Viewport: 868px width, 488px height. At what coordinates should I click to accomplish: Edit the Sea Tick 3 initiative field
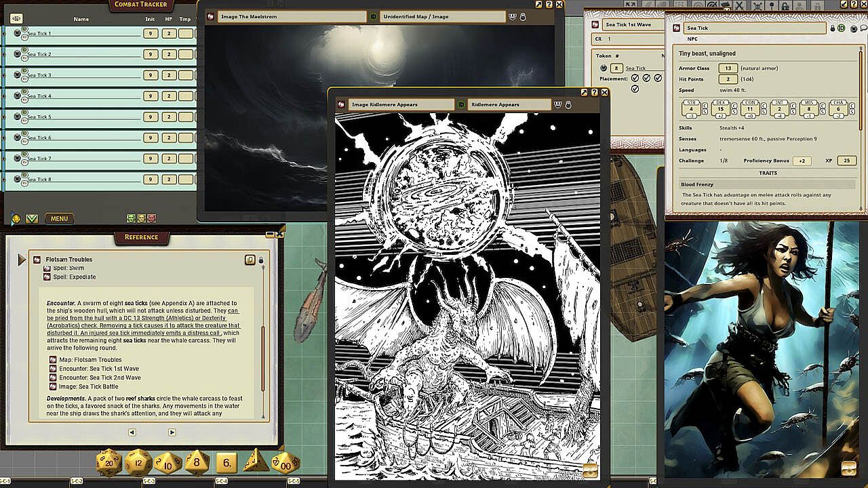point(151,75)
